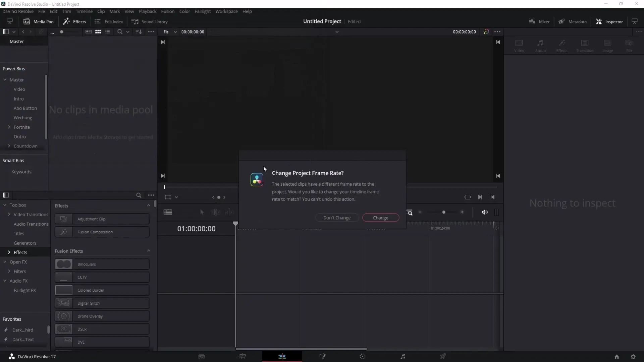Collapse the Toolbox tree
Screen dimensions: 644x362
[x=5, y=205]
